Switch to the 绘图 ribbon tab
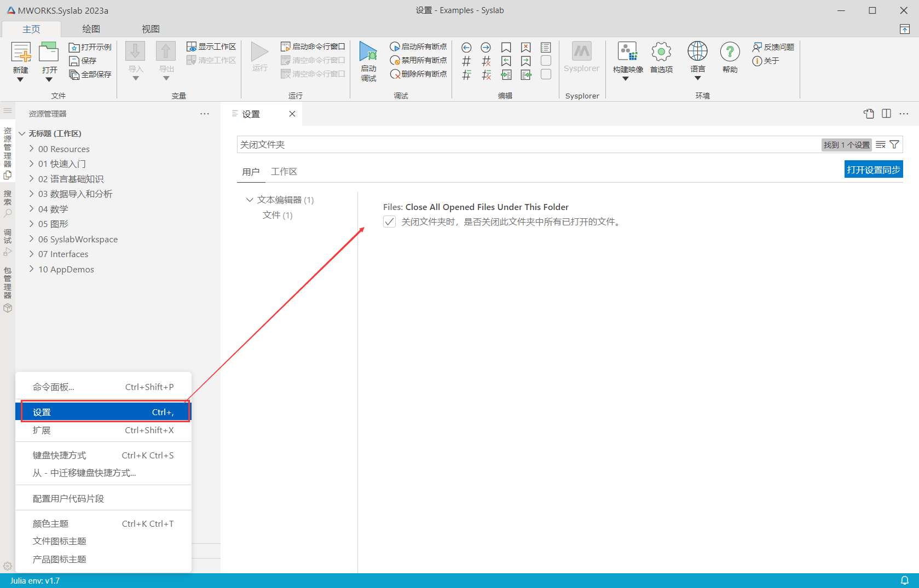This screenshot has height=588, width=919. [x=91, y=29]
